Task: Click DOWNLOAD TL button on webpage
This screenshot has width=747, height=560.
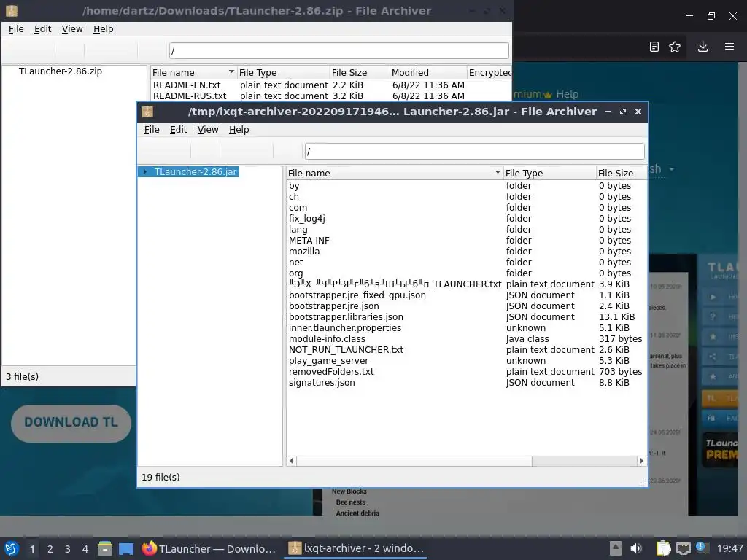Action: 71,423
